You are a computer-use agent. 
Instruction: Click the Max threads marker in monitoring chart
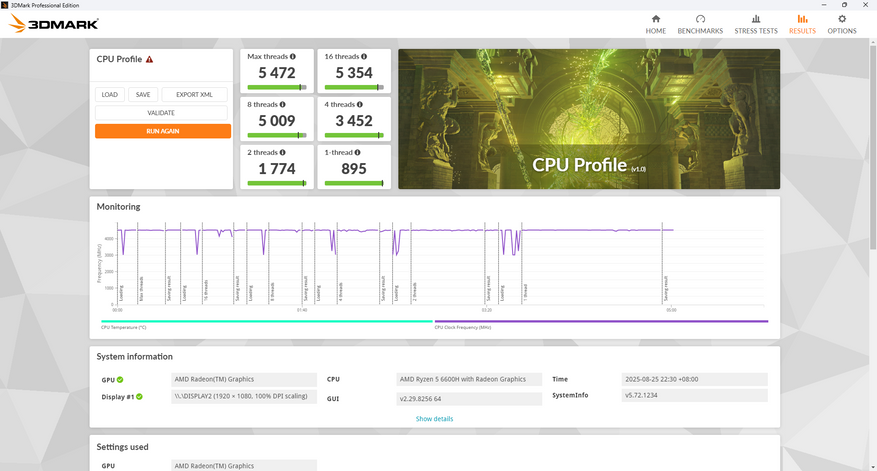click(142, 289)
